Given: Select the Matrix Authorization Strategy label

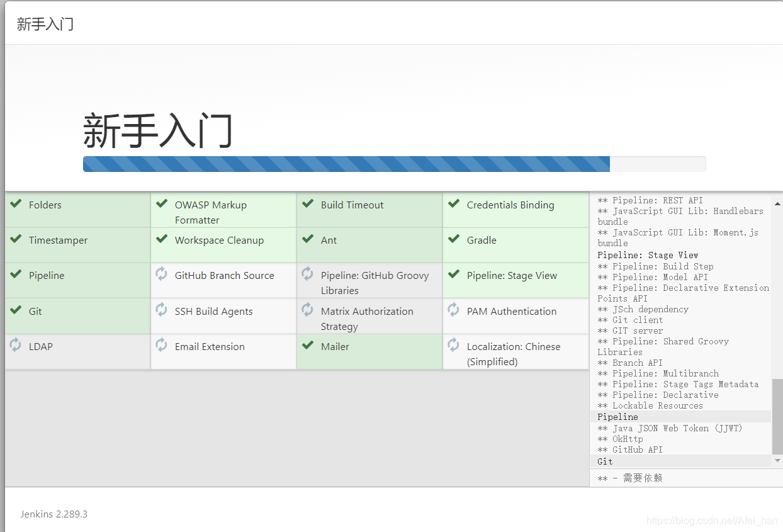Looking at the screenshot, I should (367, 319).
